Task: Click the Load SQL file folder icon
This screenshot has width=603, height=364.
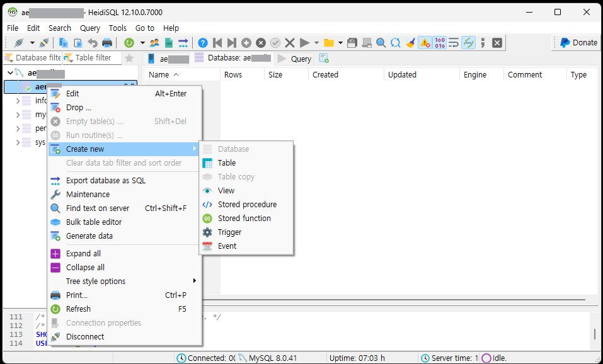Action: (x=328, y=43)
